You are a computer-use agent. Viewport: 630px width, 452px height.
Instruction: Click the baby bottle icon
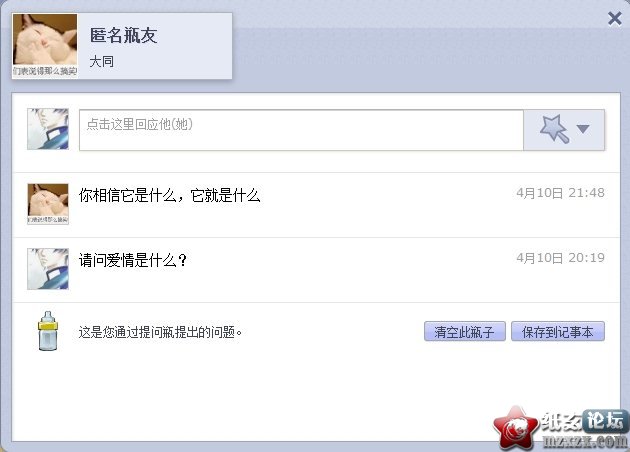point(48,331)
